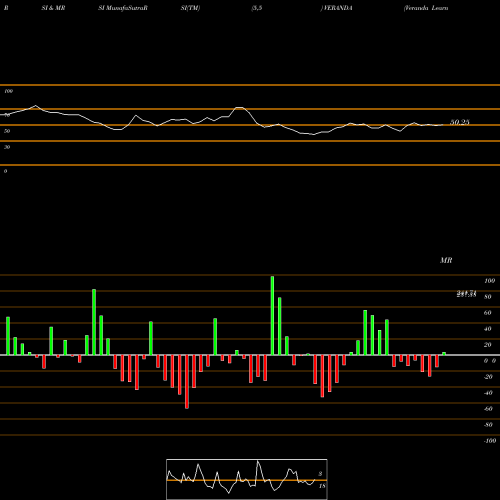
Task: Click the longest red MR bar
Action: coord(187,382)
